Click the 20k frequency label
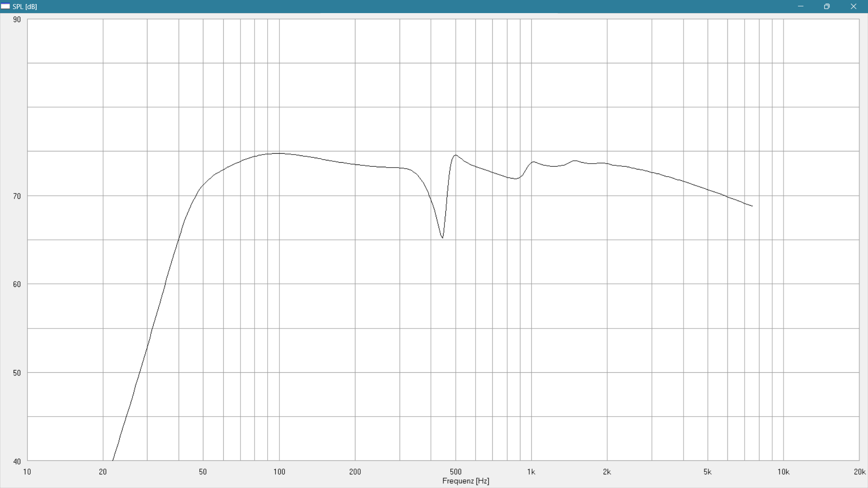Viewport: 868px width, 488px height. 859,472
